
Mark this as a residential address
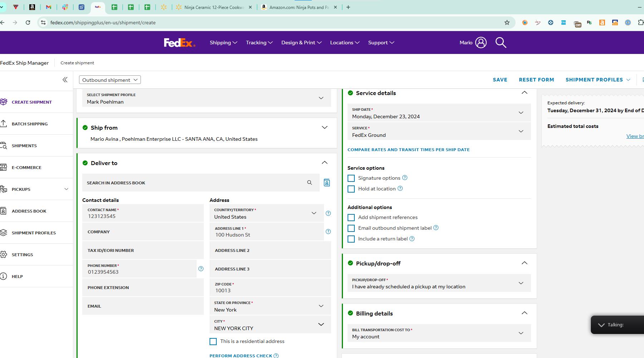[x=213, y=341]
